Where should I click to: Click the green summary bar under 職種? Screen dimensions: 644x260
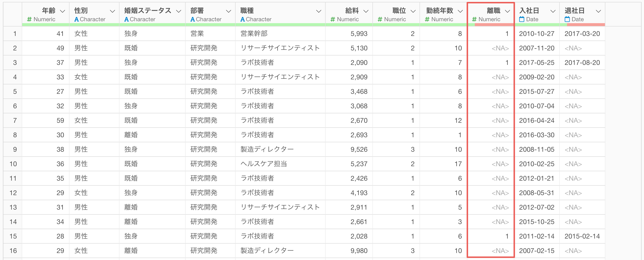pos(280,25)
